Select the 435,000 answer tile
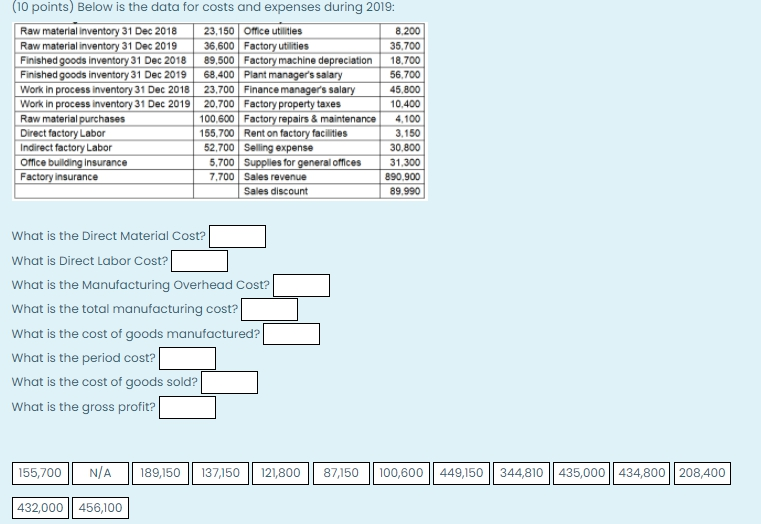761x524 pixels. pos(582,473)
